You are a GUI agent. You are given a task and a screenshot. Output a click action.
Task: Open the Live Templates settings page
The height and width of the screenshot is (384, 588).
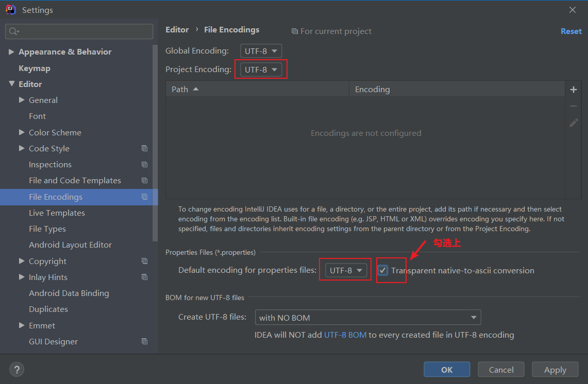pos(57,213)
